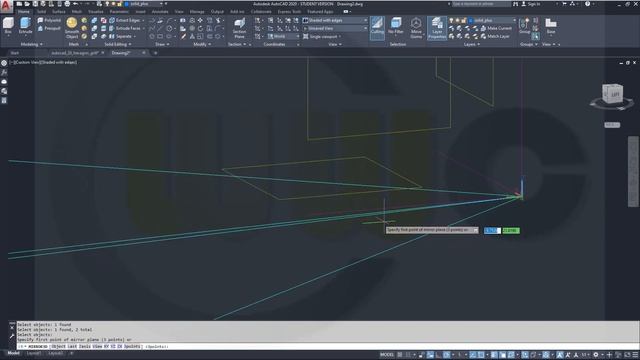Switch to the Home ribbon tab
Image resolution: width=640 pixels, height=360 pixels.
pyautogui.click(x=23, y=12)
